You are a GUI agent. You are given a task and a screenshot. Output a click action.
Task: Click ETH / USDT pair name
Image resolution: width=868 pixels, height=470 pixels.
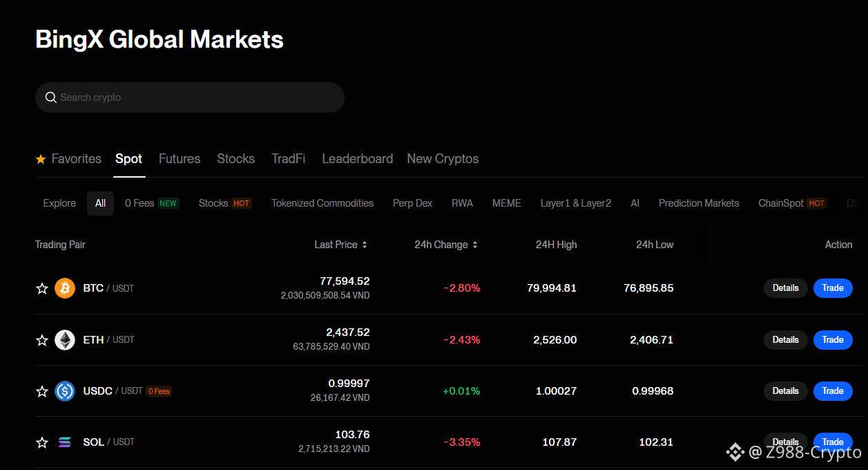(x=108, y=340)
